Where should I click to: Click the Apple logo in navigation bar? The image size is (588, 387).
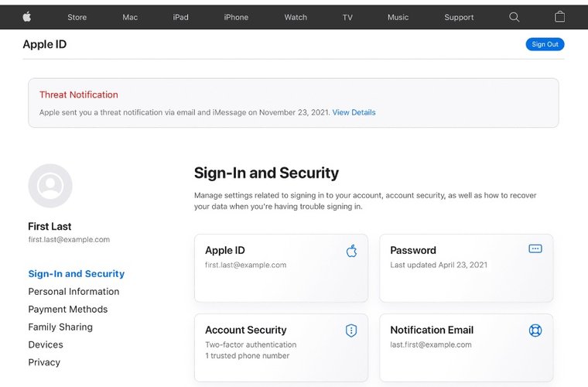tap(27, 17)
